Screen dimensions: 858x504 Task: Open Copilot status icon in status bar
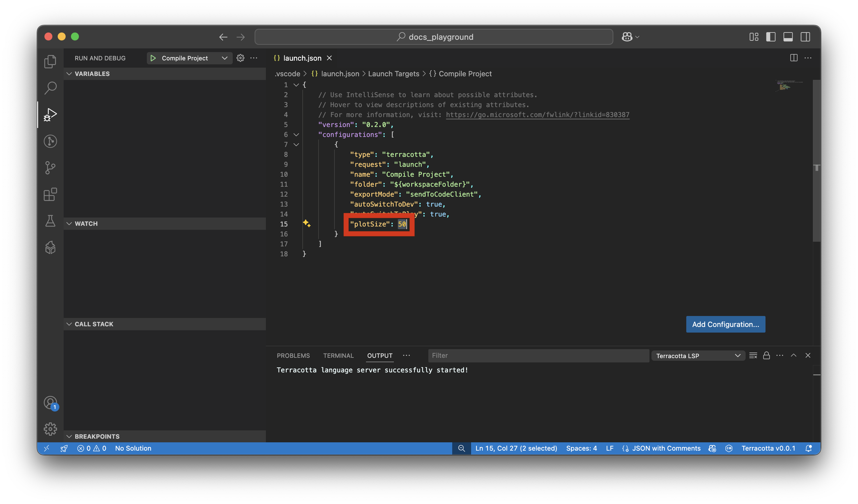point(712,449)
